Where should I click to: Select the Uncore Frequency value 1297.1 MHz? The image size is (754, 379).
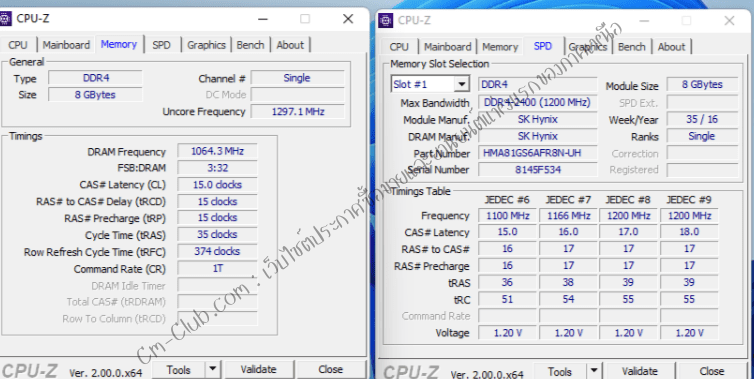(x=298, y=112)
